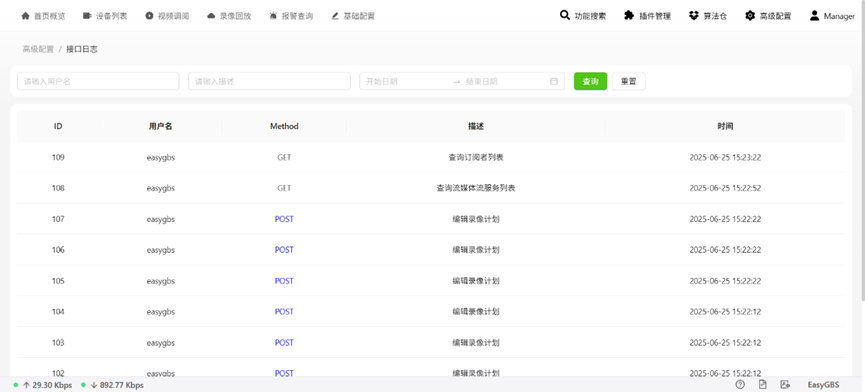865x392 pixels.
Task: Click the 功能搜索 magnifier search
Action: click(x=583, y=15)
